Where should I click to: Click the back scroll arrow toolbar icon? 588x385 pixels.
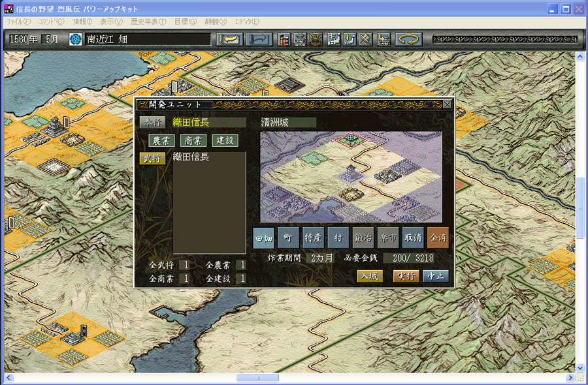click(229, 39)
